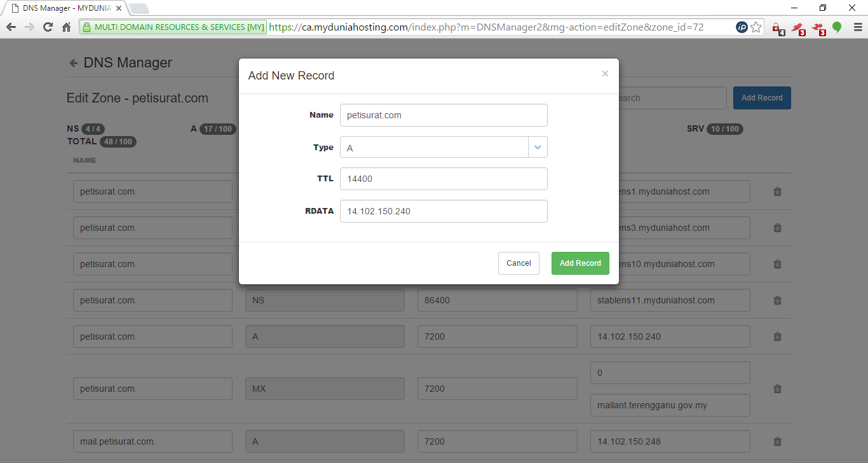Viewport: 868px width, 463px height.
Task: Open the IP extension icon in address bar
Action: (x=742, y=27)
